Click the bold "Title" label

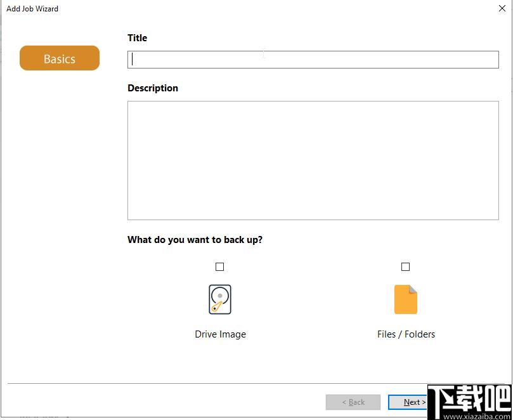click(x=137, y=37)
